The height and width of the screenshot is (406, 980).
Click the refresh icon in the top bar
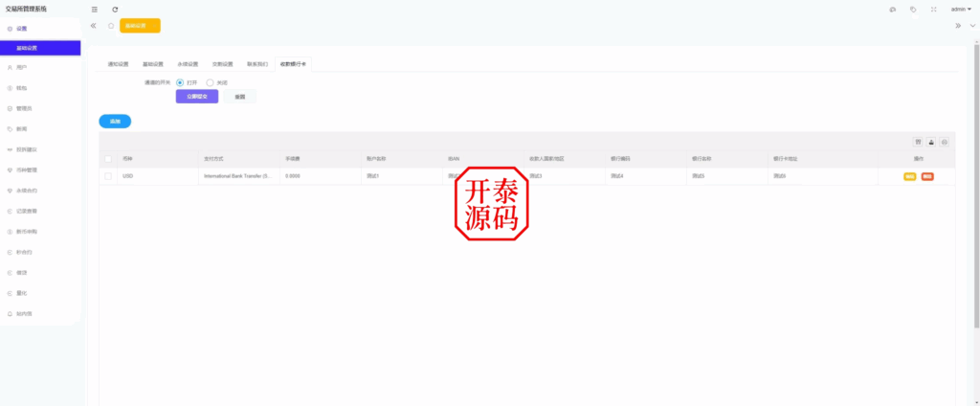tap(115, 9)
